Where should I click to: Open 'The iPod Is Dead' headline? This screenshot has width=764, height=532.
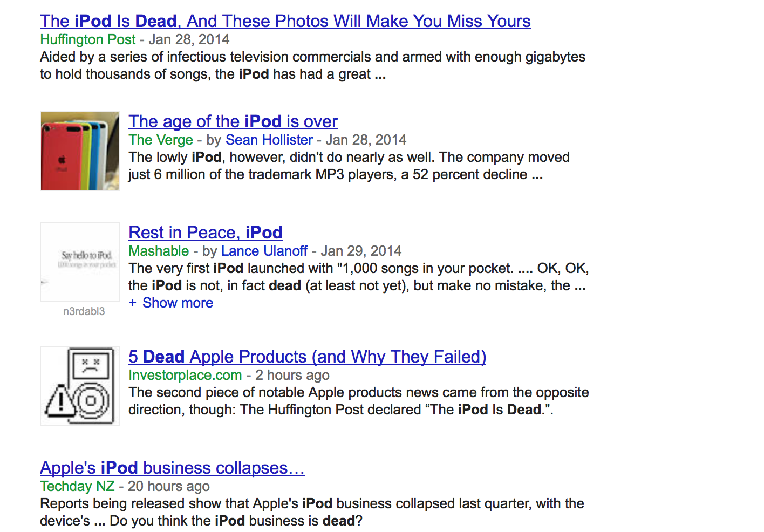click(285, 21)
